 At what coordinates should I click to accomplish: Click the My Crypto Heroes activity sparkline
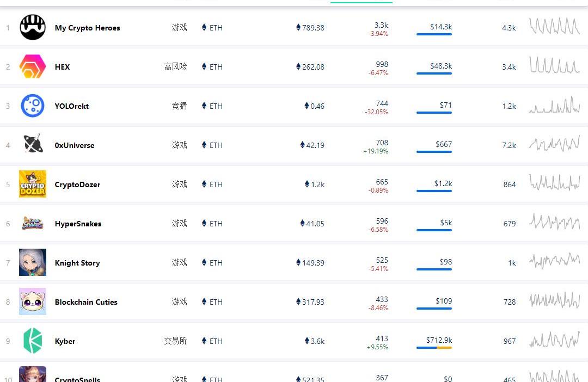tap(554, 27)
